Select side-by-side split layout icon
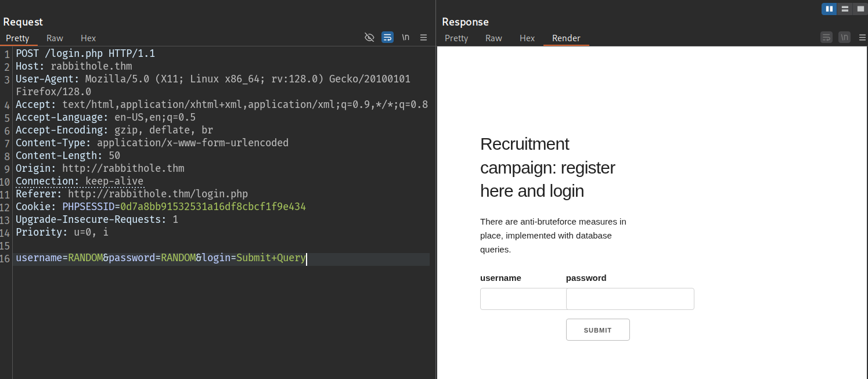868x379 pixels. 829,9
